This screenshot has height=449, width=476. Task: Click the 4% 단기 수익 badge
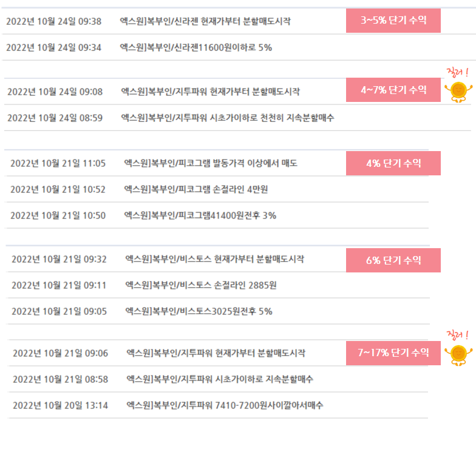(393, 163)
